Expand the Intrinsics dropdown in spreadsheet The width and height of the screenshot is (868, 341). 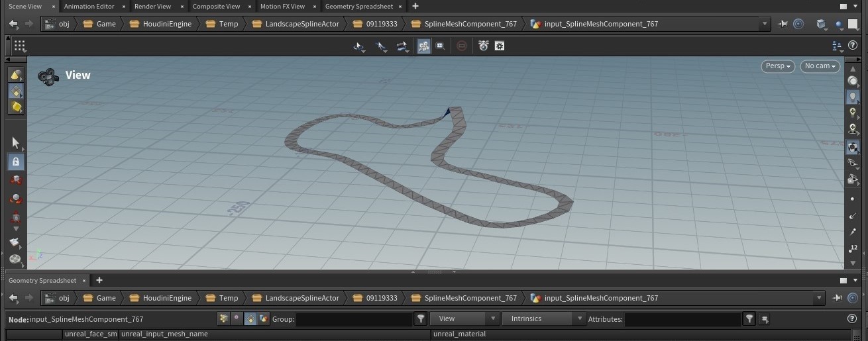pos(544,319)
